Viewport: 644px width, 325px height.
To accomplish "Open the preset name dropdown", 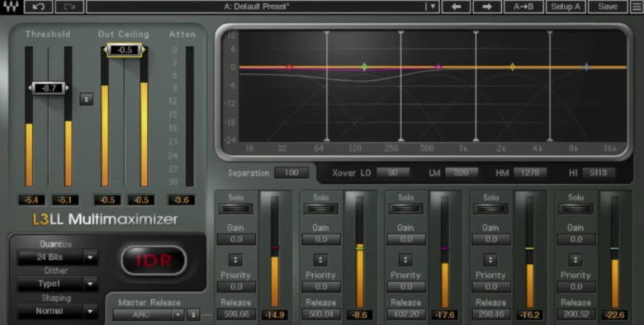I will pyautogui.click(x=432, y=7).
